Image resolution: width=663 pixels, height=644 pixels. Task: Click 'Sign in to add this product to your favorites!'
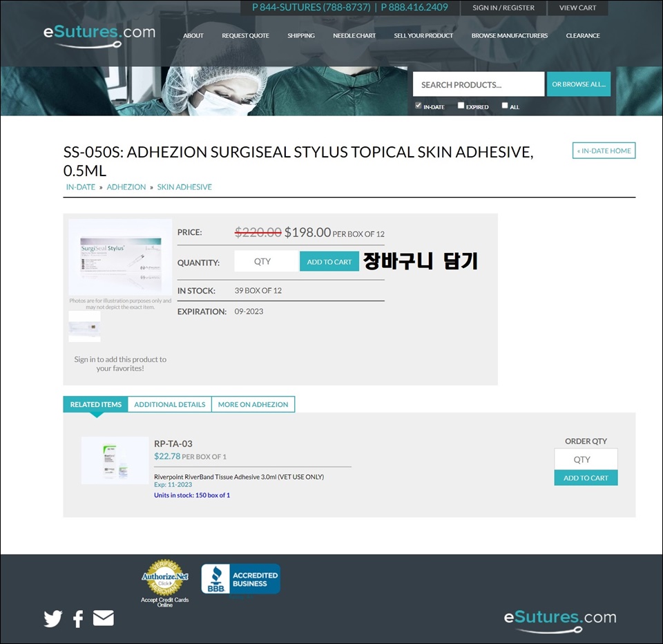tap(120, 363)
